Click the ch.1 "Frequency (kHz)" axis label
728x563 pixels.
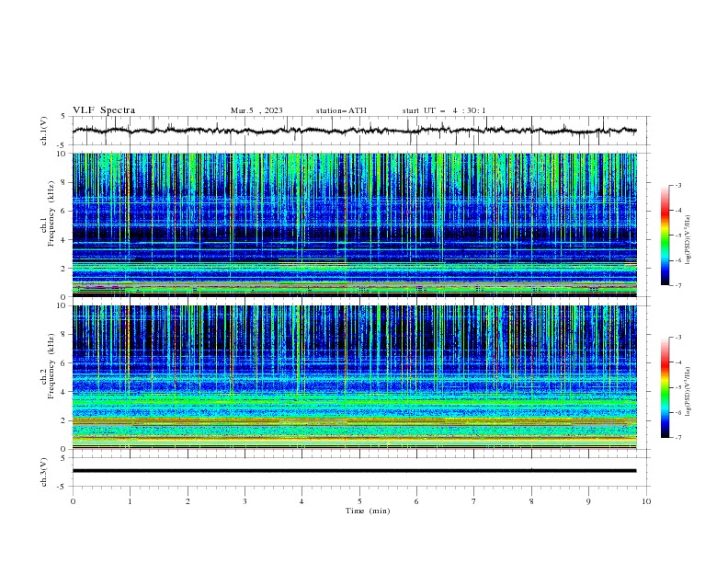(51, 213)
